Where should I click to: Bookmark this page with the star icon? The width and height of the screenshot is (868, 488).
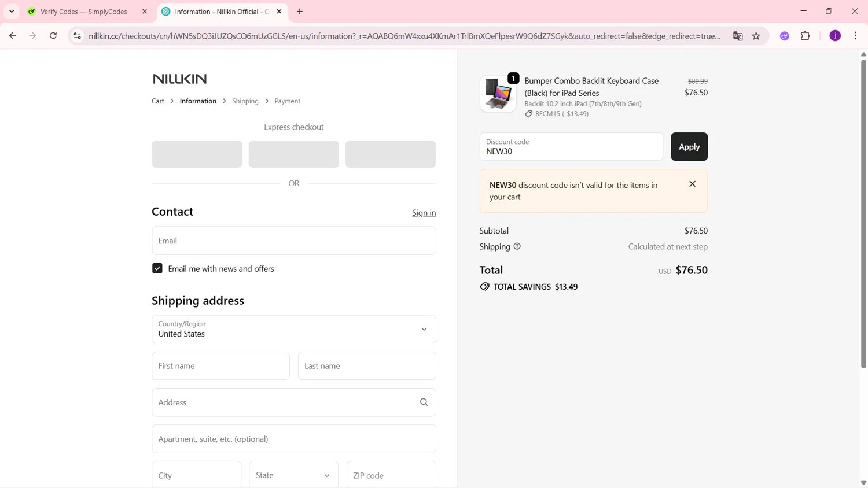(756, 36)
